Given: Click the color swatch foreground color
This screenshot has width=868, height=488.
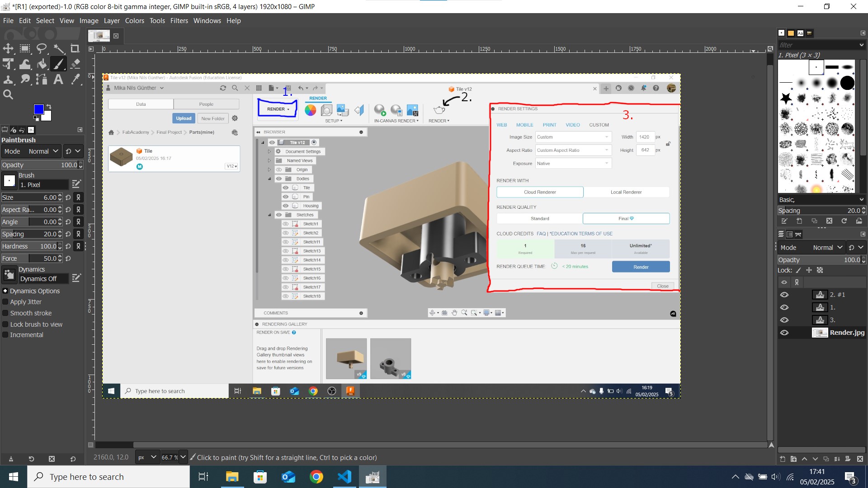Looking at the screenshot, I should pos(39,109).
